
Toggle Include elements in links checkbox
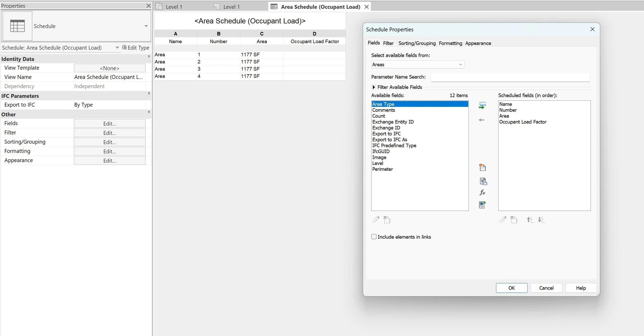point(374,237)
